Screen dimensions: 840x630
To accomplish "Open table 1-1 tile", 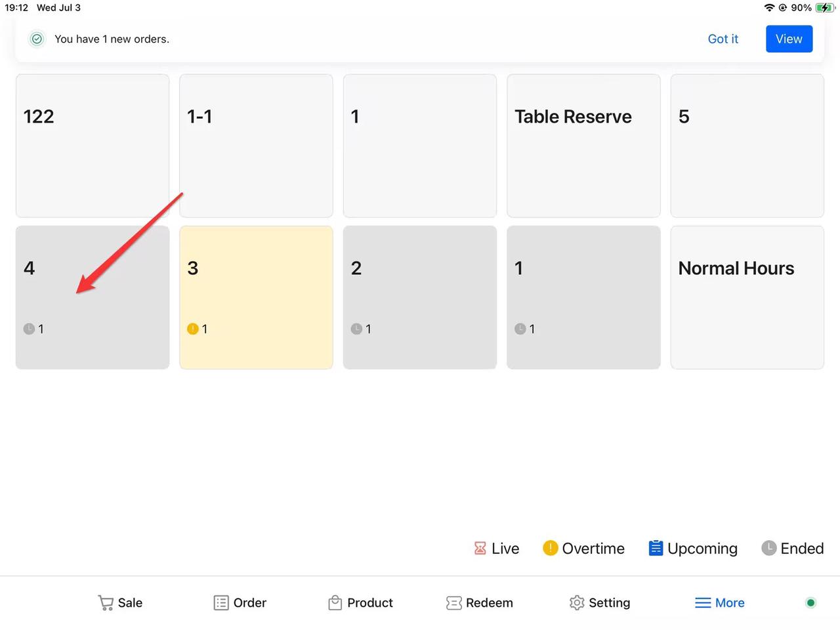I will tap(256, 146).
